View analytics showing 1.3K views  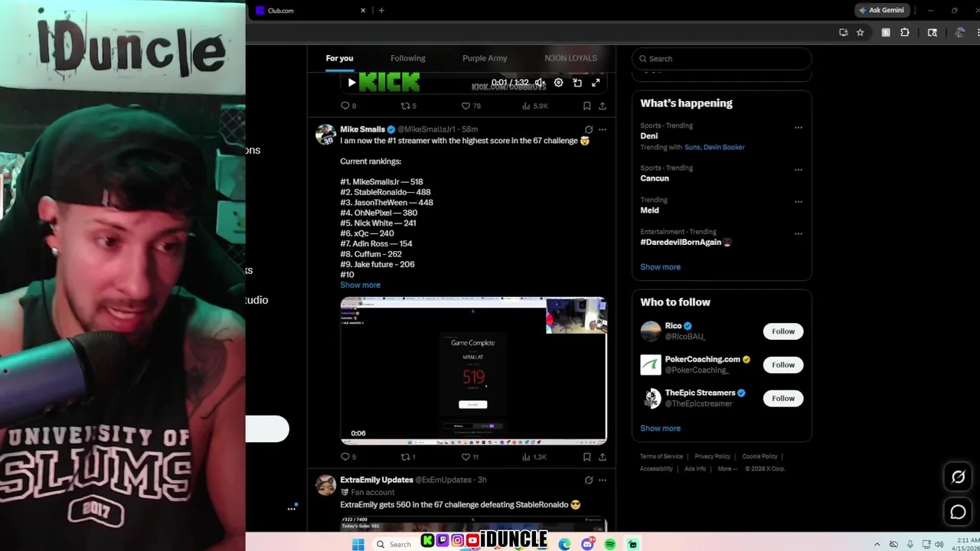[534, 457]
